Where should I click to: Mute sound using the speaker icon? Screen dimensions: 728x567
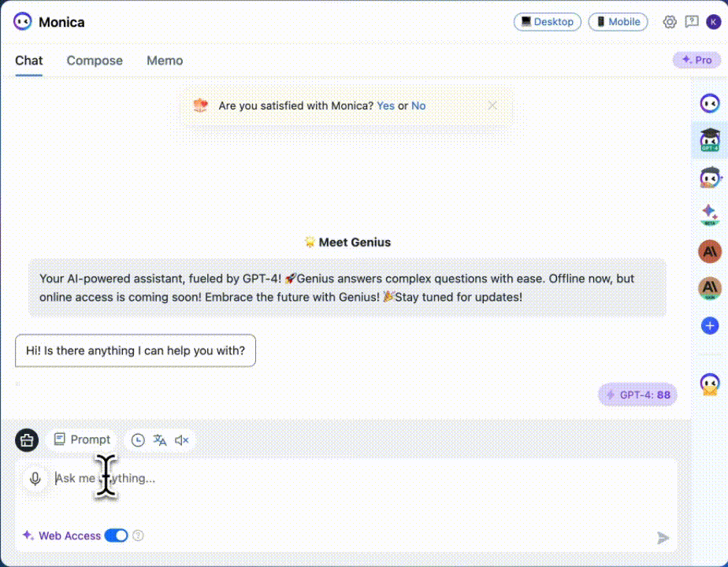tap(182, 439)
